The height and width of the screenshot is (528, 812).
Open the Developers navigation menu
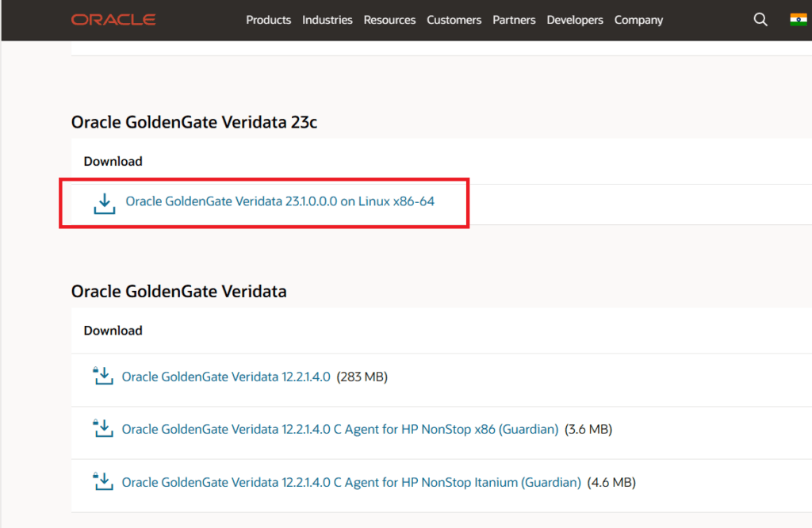click(x=575, y=20)
